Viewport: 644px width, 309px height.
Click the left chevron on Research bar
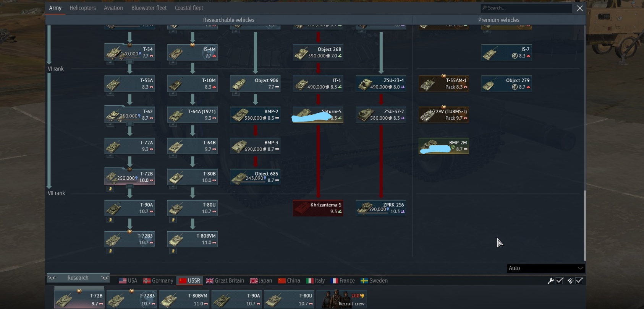click(52, 278)
